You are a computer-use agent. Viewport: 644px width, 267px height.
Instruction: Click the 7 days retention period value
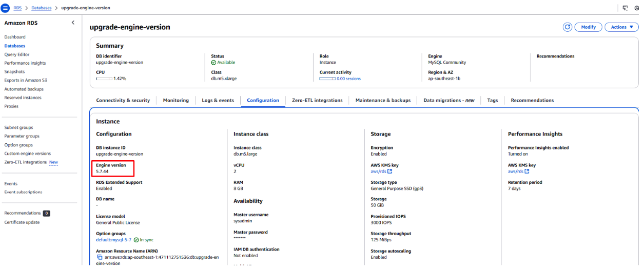(x=515, y=188)
